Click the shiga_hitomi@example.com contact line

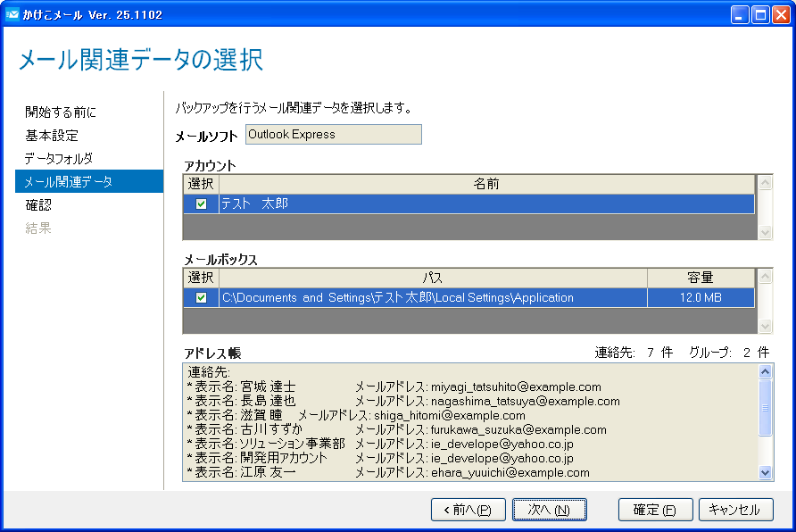[356, 415]
